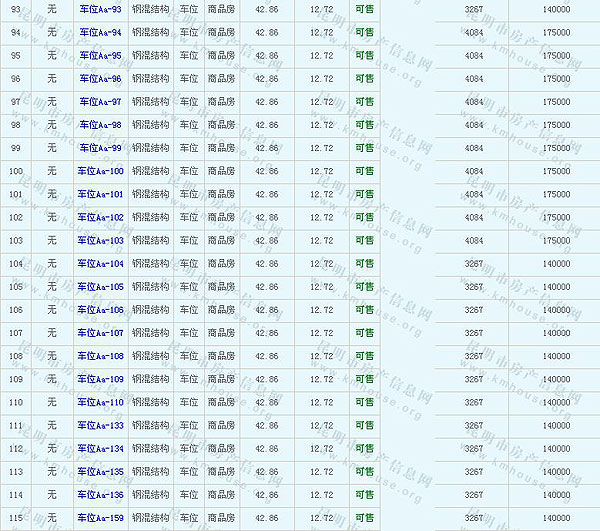The height and width of the screenshot is (531, 600).
Task: Click the 175000 price in row 101
Action: click(x=556, y=194)
